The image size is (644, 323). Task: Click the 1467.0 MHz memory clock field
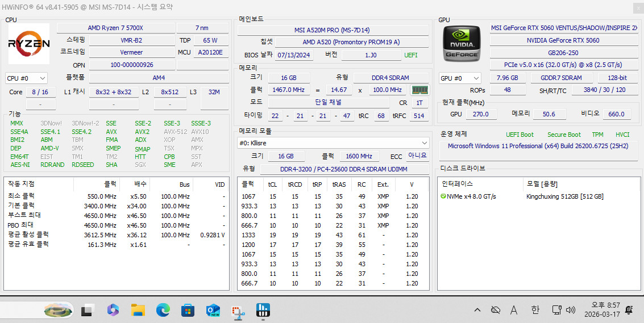click(x=289, y=90)
